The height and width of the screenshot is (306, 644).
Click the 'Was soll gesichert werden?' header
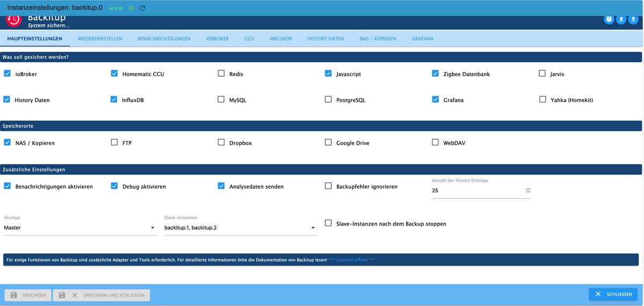click(x=321, y=57)
